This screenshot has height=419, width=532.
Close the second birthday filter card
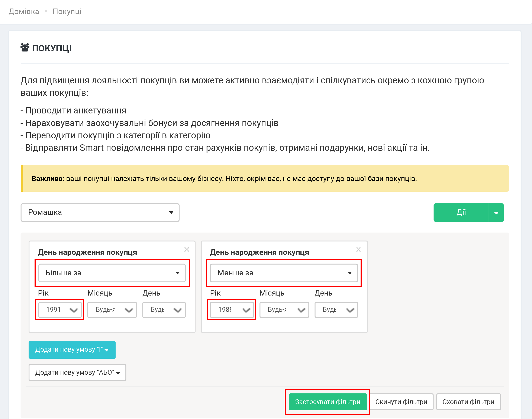358,249
